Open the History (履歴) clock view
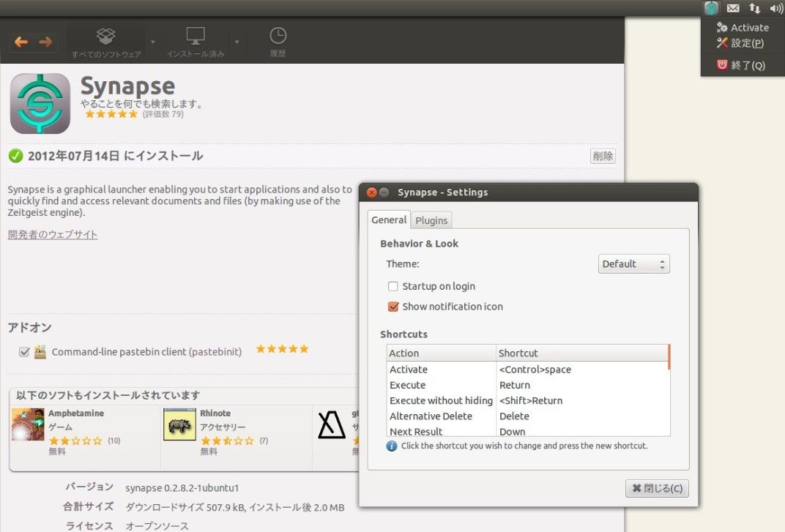 (278, 42)
